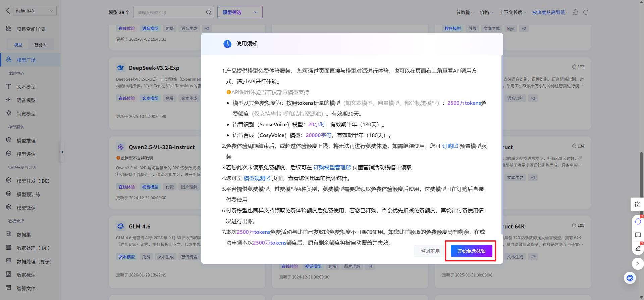Click the gift icon in toolbar
644x300 pixels.
pos(575,12)
